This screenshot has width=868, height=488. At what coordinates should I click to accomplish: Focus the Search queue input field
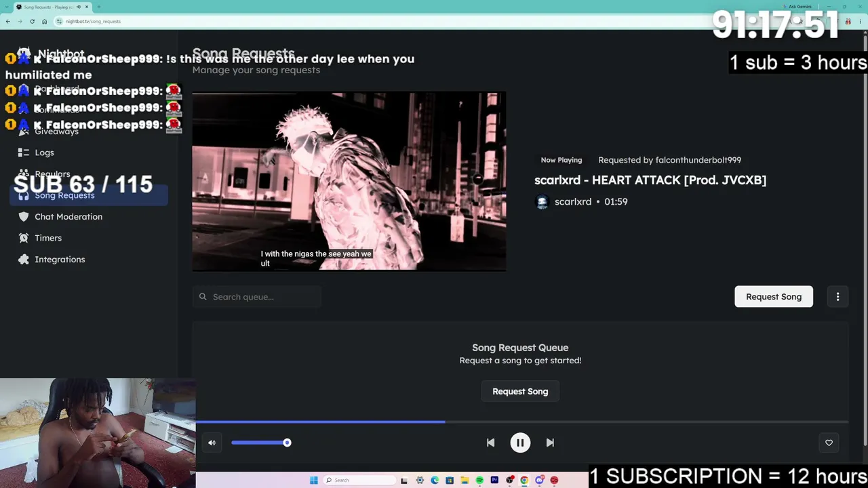[x=257, y=297]
